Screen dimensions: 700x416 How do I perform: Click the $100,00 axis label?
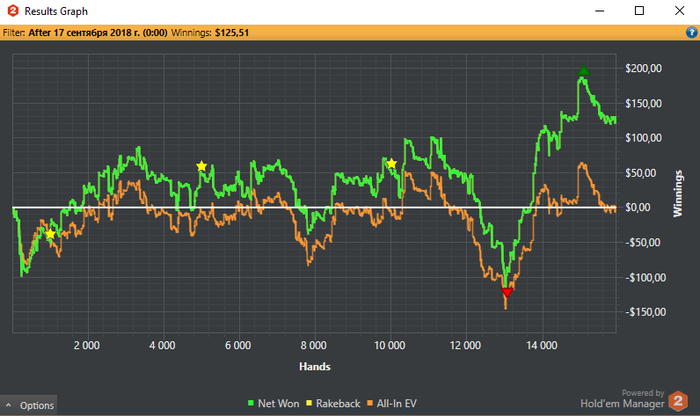(643, 138)
